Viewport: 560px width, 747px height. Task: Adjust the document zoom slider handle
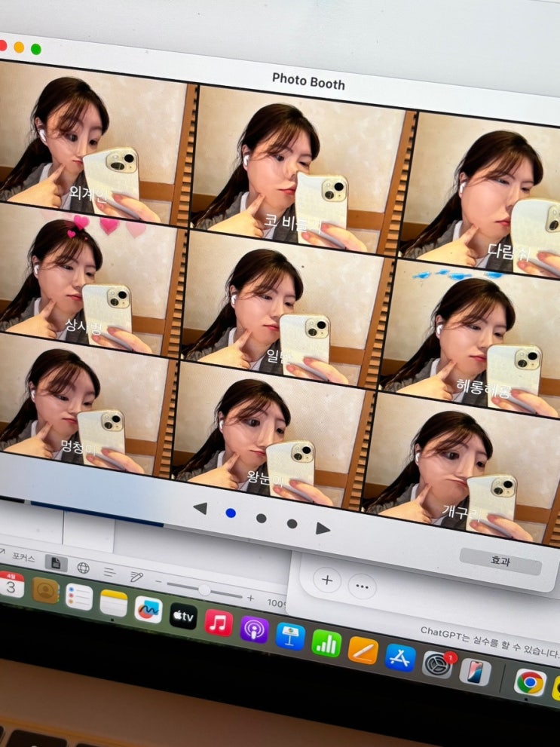pos(204,589)
